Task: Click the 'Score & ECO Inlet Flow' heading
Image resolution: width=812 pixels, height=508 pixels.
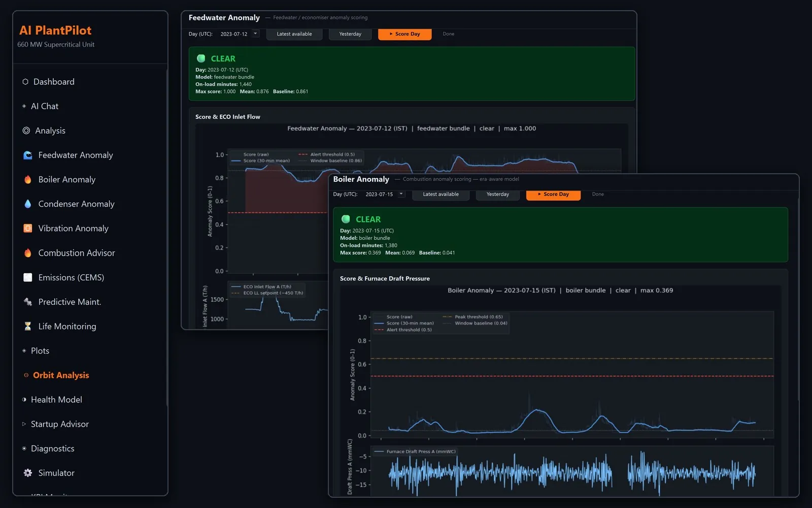Action: (228, 117)
